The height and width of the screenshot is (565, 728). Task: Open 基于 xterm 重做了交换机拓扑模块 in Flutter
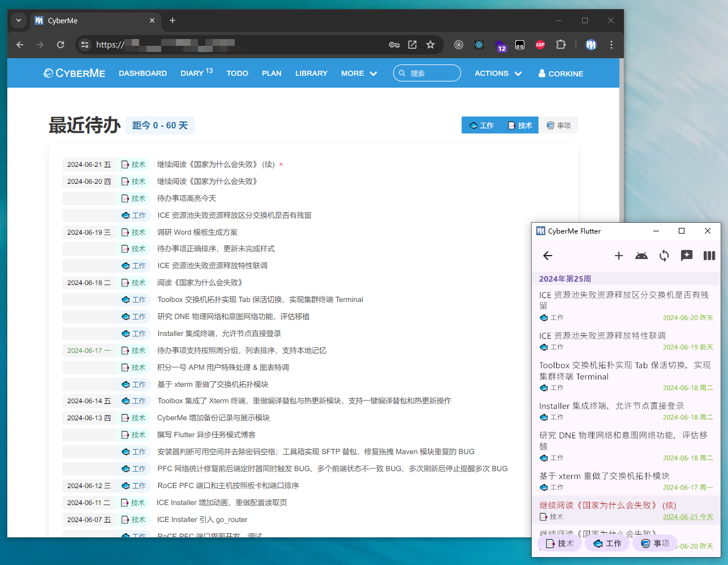pyautogui.click(x=626, y=481)
